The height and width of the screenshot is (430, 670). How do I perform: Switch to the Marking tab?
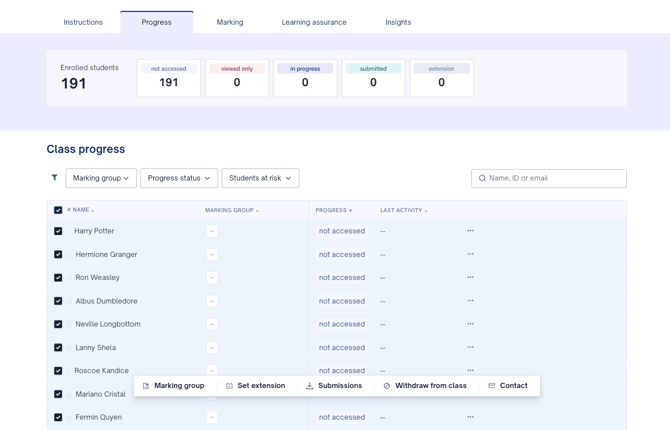[230, 22]
